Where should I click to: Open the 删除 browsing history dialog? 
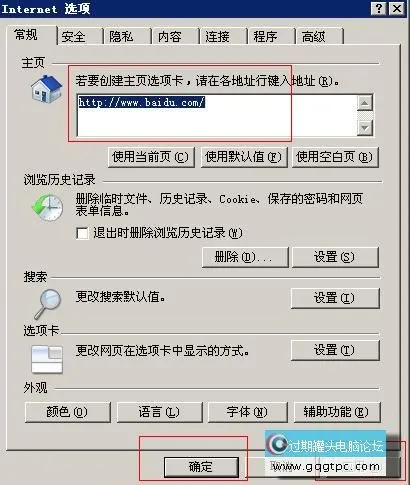point(245,257)
